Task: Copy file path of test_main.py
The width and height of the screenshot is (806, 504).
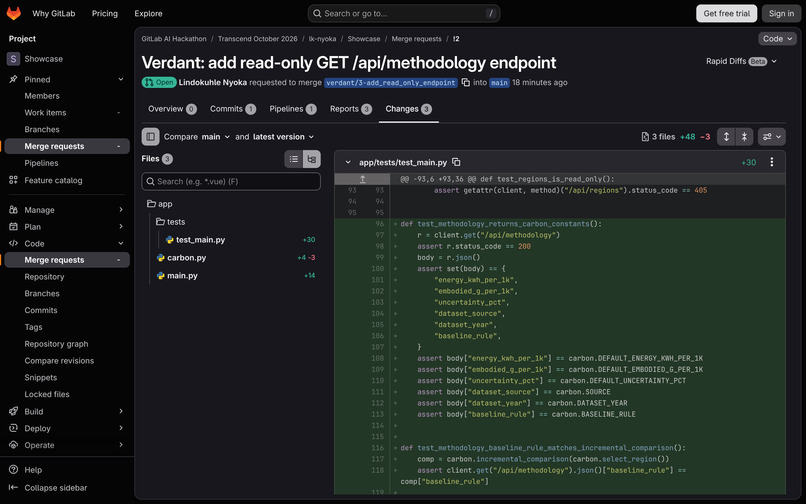Action: 456,162
